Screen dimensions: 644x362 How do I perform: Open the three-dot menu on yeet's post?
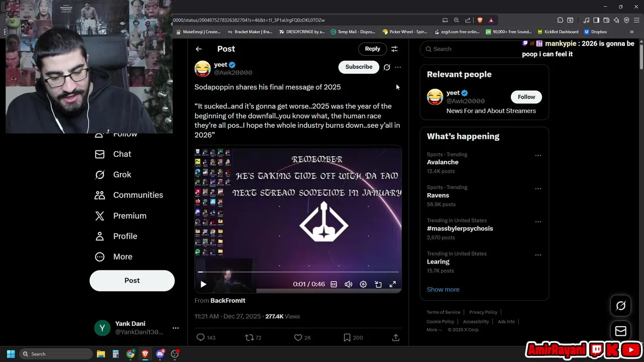398,67
